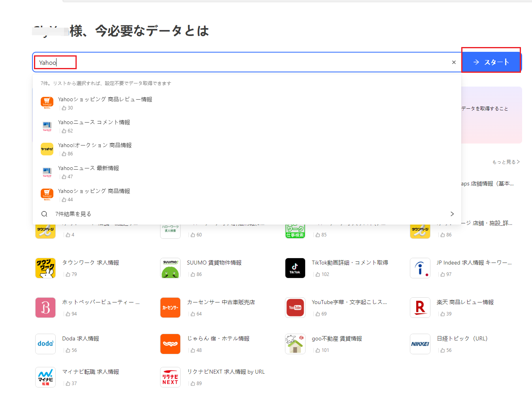Open the YouTube字幕・文字起こし template title

349,302
